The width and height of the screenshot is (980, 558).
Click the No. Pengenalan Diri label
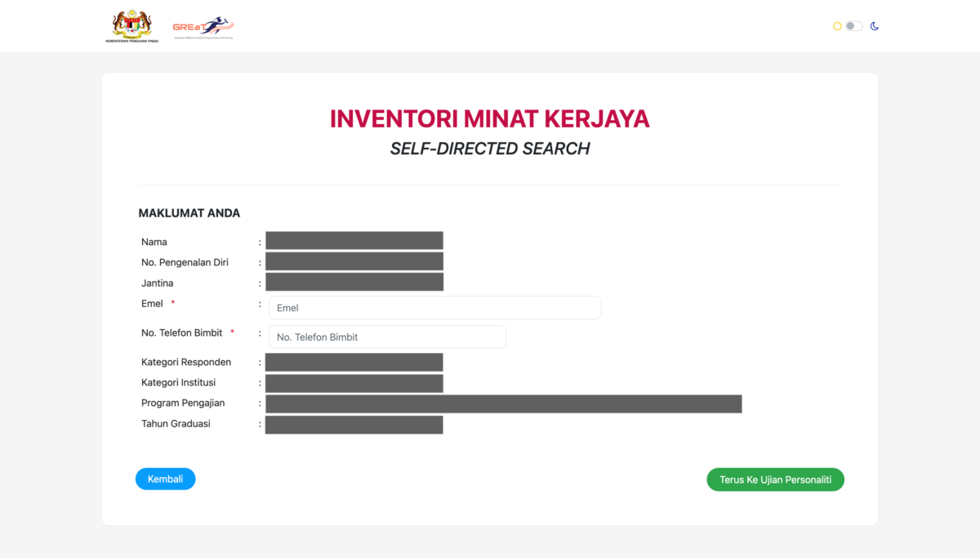[185, 262]
